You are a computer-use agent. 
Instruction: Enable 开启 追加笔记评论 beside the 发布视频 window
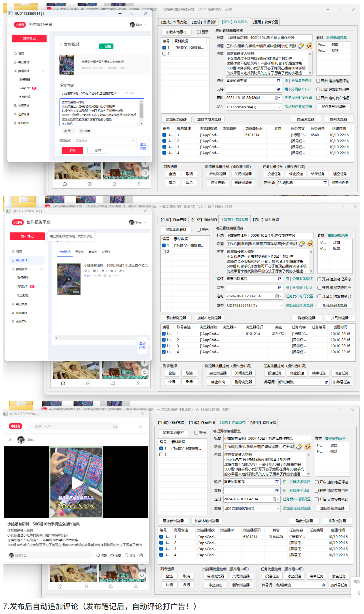pos(318,81)
